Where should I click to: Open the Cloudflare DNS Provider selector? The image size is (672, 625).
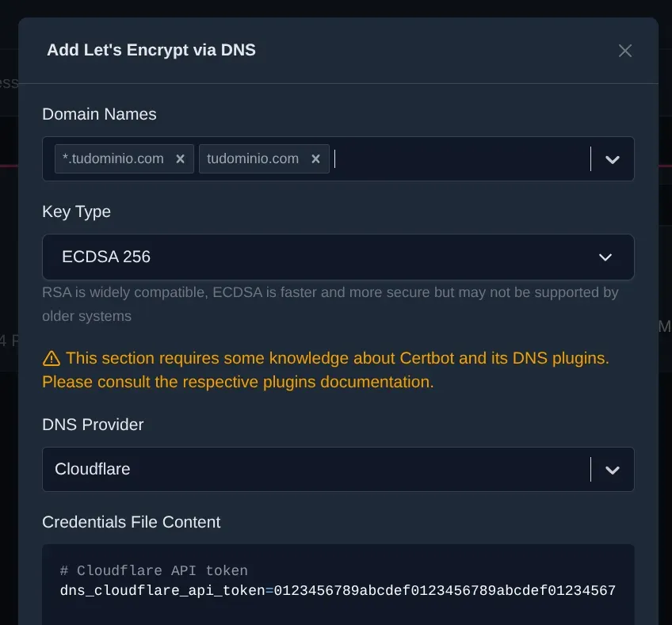(317, 469)
